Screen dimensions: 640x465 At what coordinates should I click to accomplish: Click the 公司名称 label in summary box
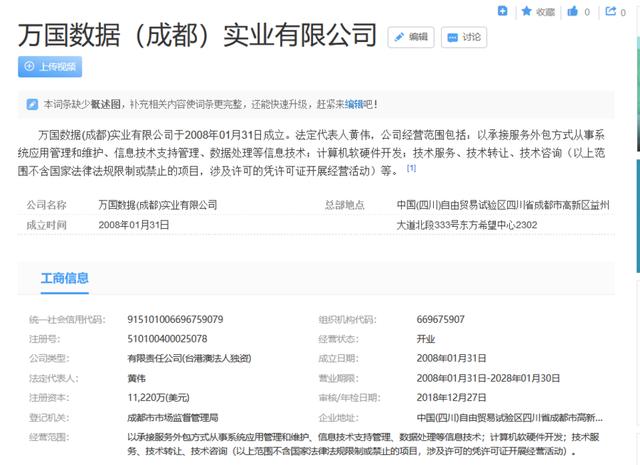click(x=47, y=205)
